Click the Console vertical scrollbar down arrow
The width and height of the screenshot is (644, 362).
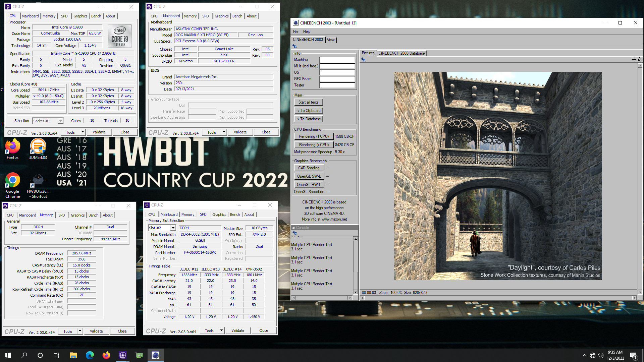coord(356,292)
